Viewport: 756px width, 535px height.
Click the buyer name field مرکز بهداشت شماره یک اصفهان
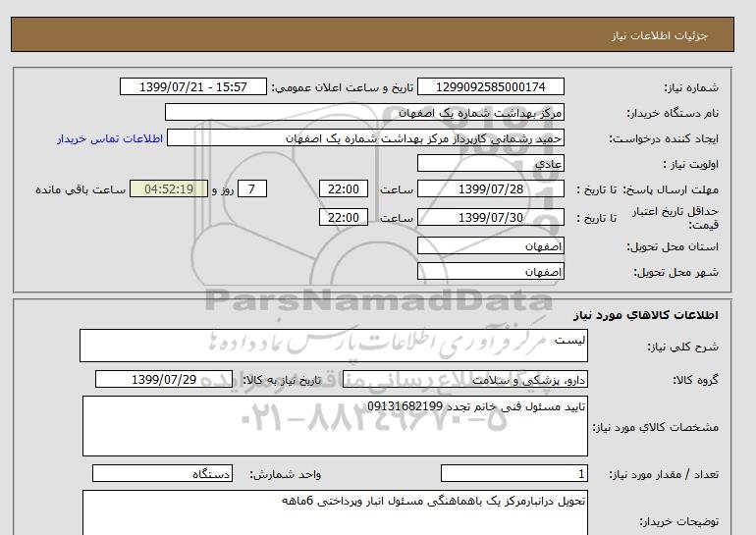(364, 112)
